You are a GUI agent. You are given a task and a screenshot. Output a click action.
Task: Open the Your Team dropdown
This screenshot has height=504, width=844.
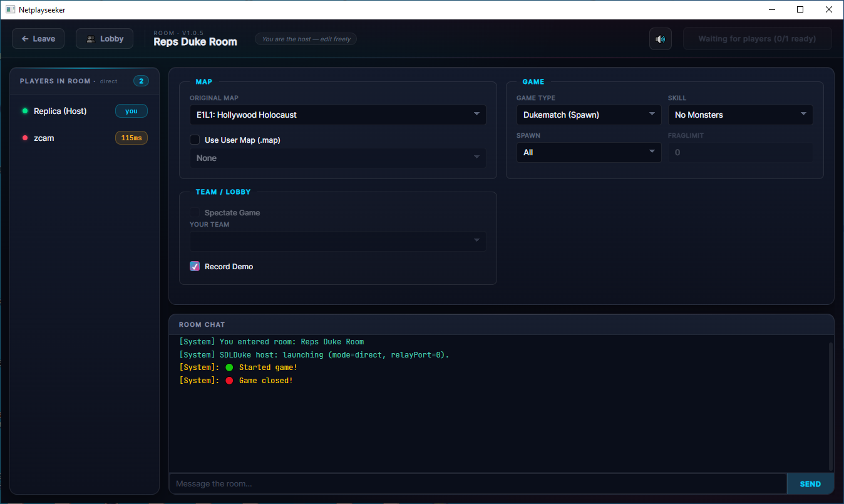338,241
